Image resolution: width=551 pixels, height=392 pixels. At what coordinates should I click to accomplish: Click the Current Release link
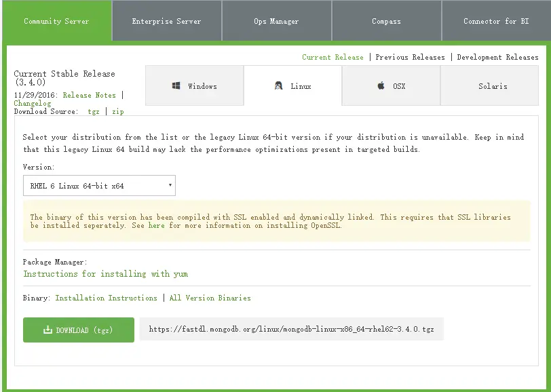pos(332,57)
